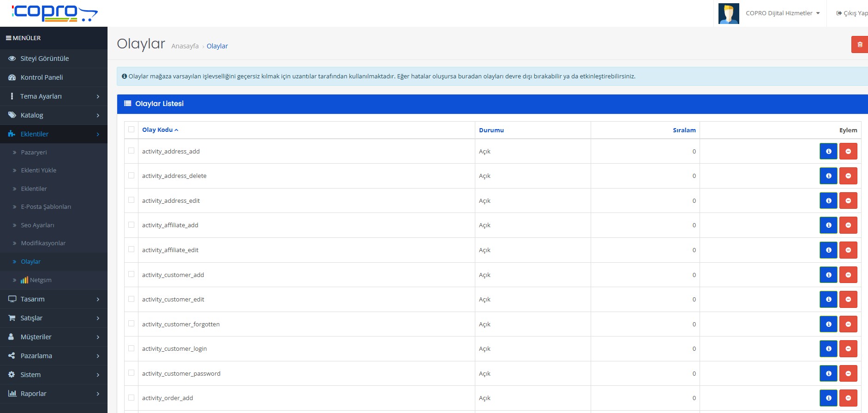
Task: Select the activity_customer_add row checkbox
Action: tap(132, 274)
